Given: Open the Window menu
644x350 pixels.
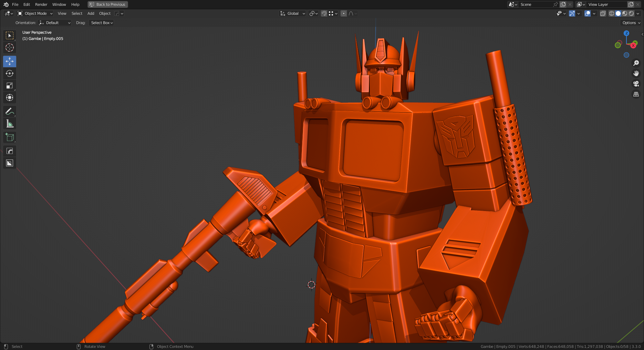Looking at the screenshot, I should (x=59, y=4).
